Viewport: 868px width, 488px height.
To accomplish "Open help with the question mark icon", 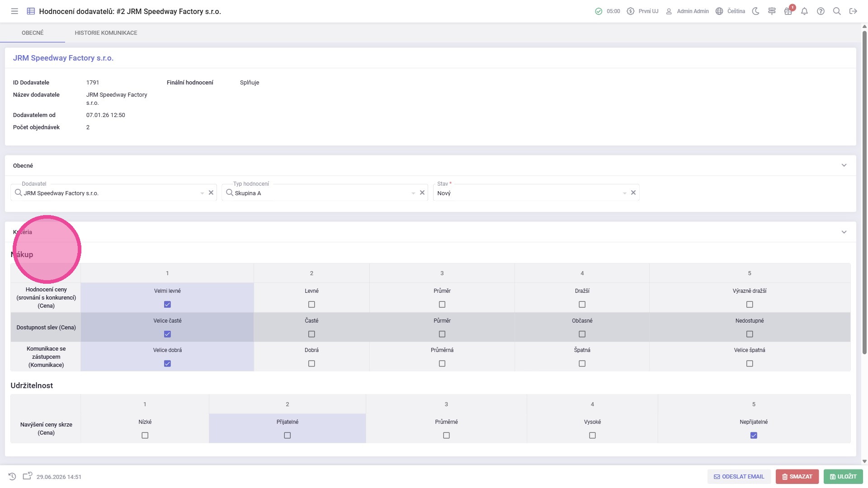I will (821, 11).
